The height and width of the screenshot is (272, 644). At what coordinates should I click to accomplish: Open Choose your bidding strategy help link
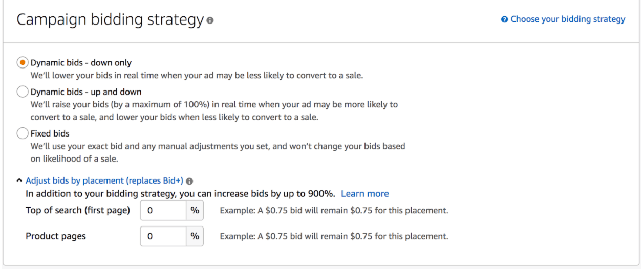coord(568,19)
